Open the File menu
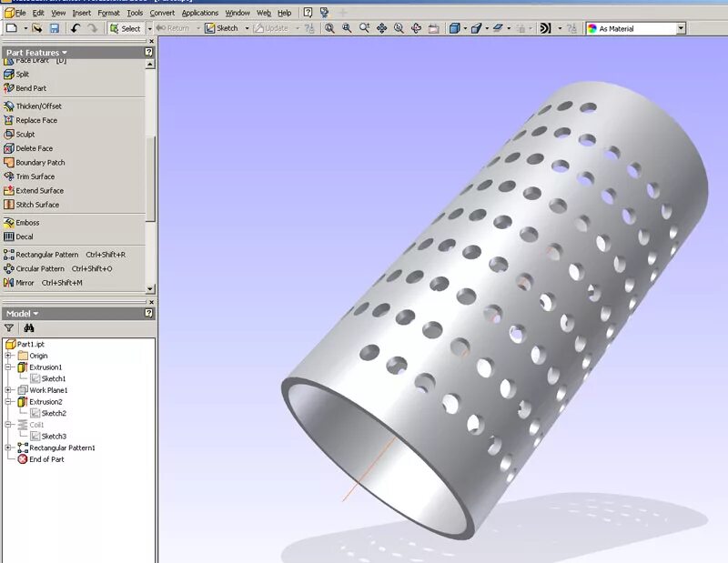Image resolution: width=728 pixels, height=563 pixels. [21, 13]
